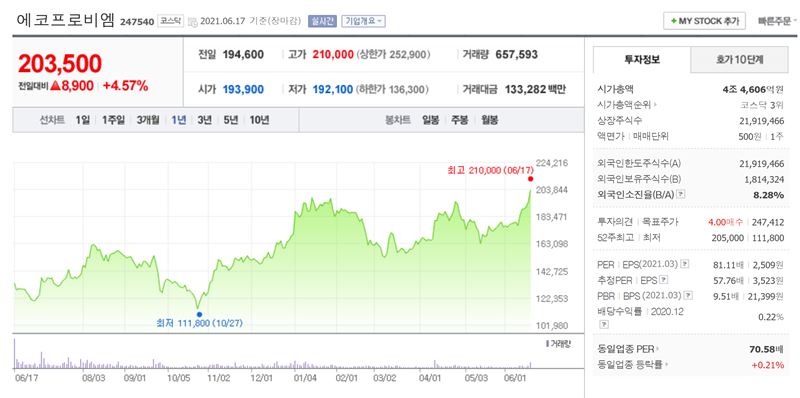This screenshot has width=800, height=398.
Task: Switch candle chart to 월봉
Action: (490, 120)
